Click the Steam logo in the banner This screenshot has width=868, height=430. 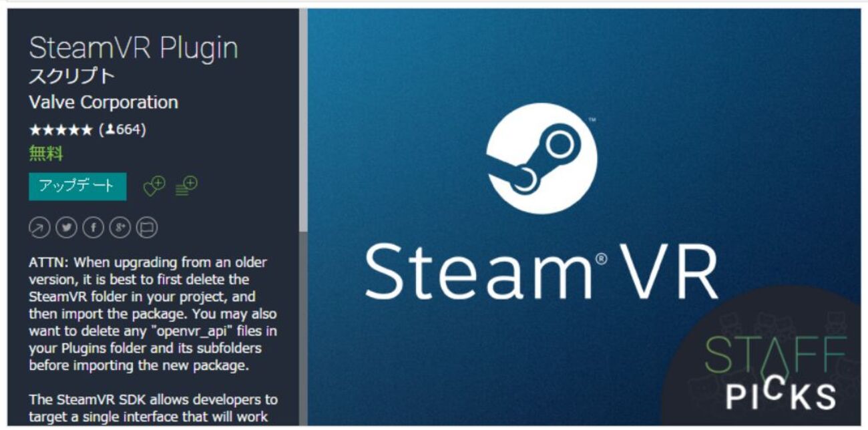pos(541,158)
